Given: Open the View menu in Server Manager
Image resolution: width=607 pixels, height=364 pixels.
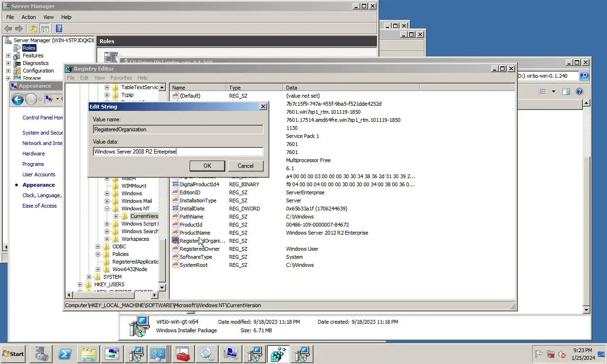Looking at the screenshot, I should coord(48,17).
